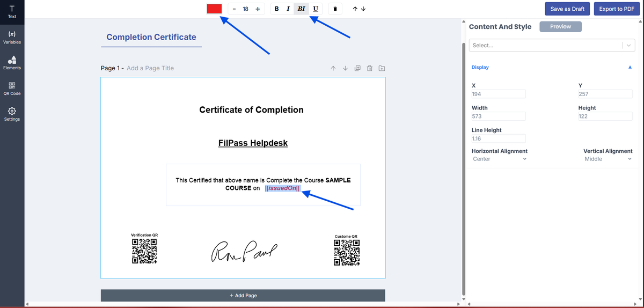This screenshot has height=308, width=644.
Task: Open Horizontal Alignment dropdown
Action: point(499,159)
